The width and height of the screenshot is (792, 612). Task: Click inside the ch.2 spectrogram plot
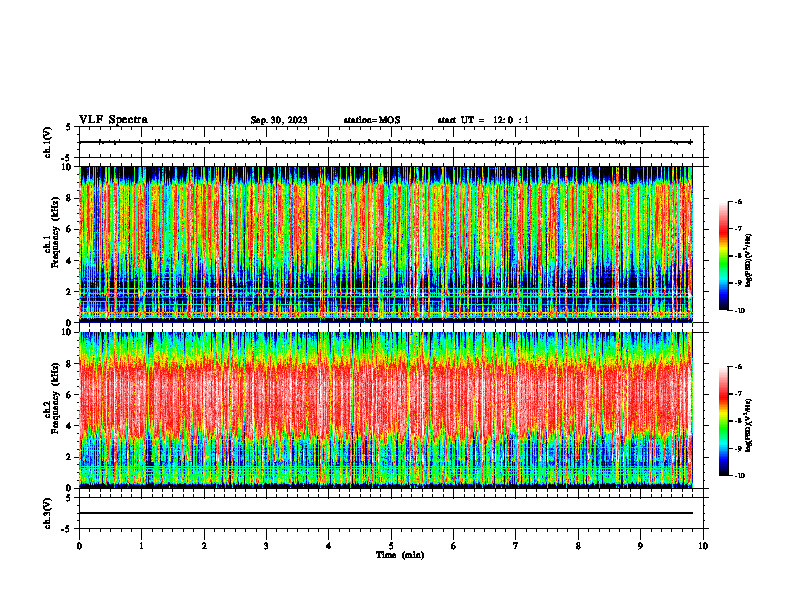pos(385,410)
